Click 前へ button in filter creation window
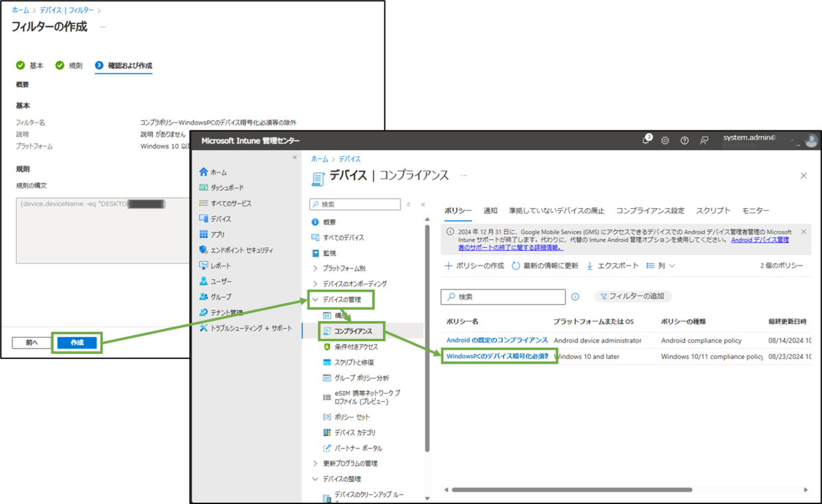The height and width of the screenshot is (504, 822). (32, 342)
